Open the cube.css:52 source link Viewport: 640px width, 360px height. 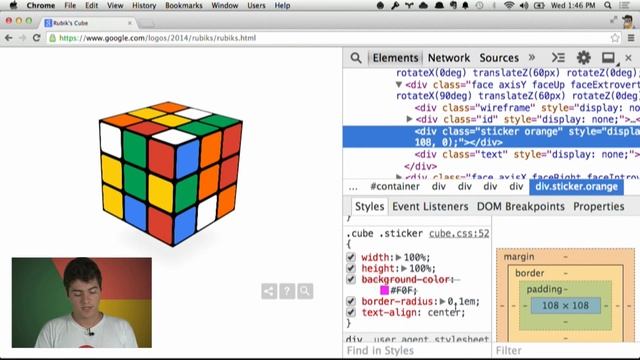459,233
